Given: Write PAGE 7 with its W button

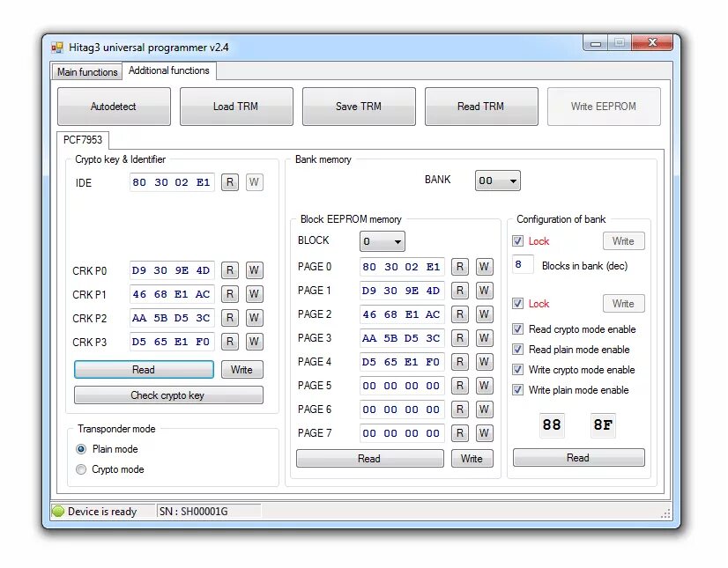Looking at the screenshot, I should [x=484, y=433].
